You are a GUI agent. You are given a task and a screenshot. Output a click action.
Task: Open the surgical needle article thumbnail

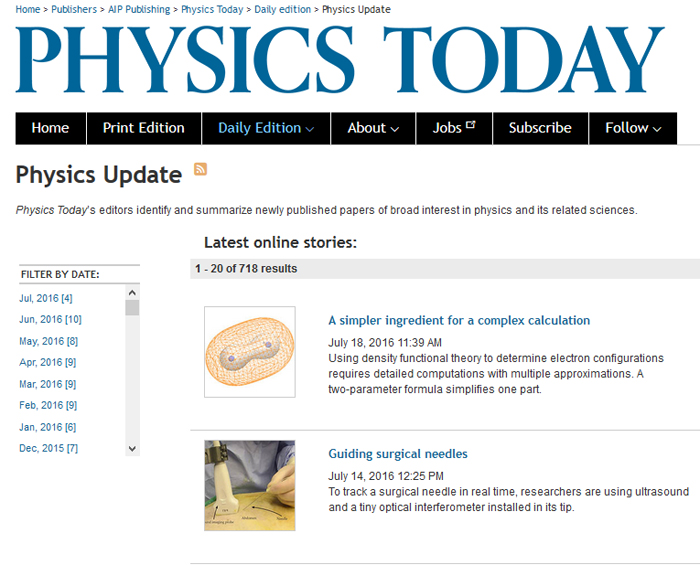point(250,485)
